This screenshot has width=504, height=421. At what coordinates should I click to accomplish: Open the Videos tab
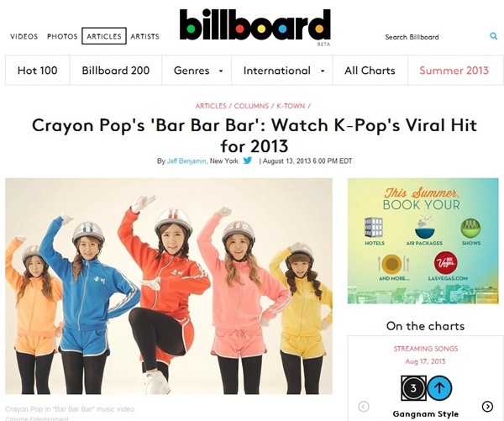click(24, 36)
